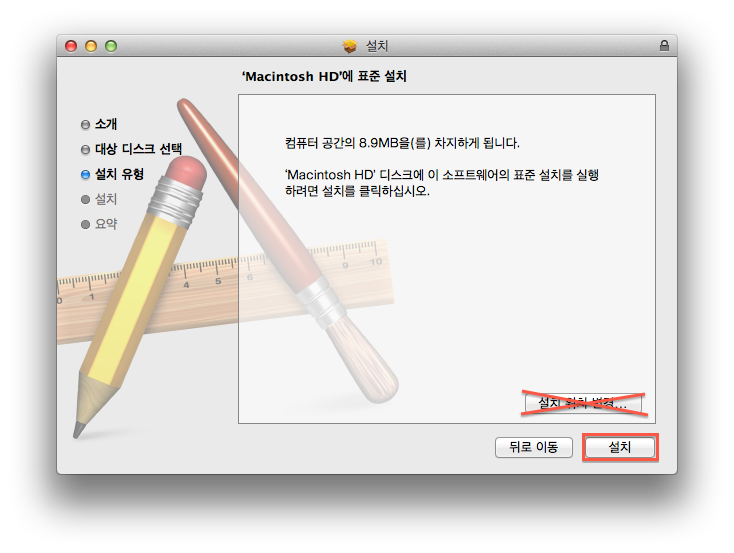734x553 pixels.
Task: Click the 설치 위치 변경 button
Action: (x=583, y=403)
